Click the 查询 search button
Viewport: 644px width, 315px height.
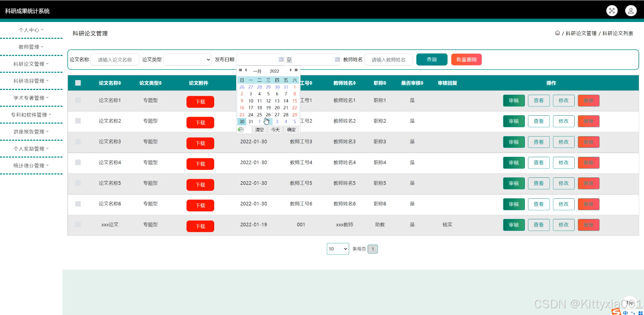pos(432,60)
